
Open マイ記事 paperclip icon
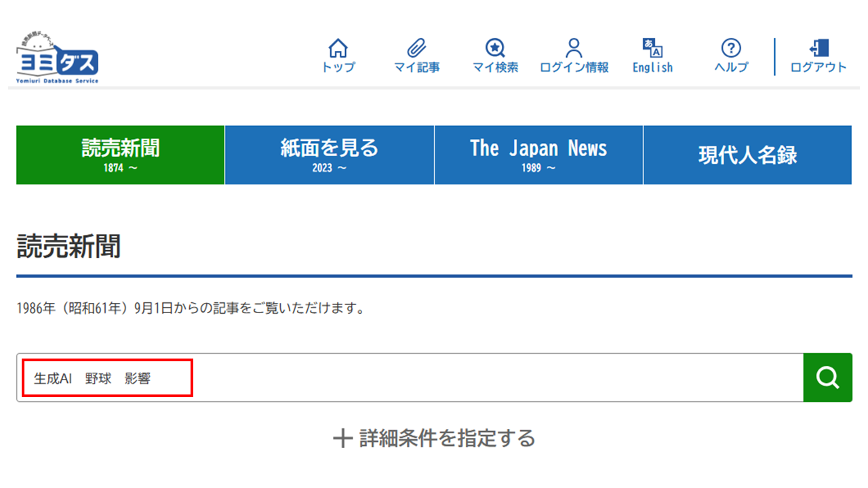(x=416, y=48)
